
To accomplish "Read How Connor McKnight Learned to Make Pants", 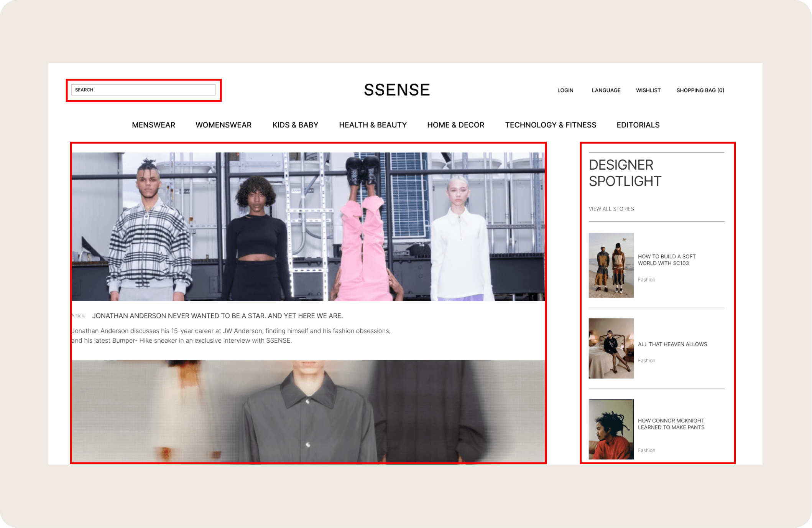I will [671, 424].
